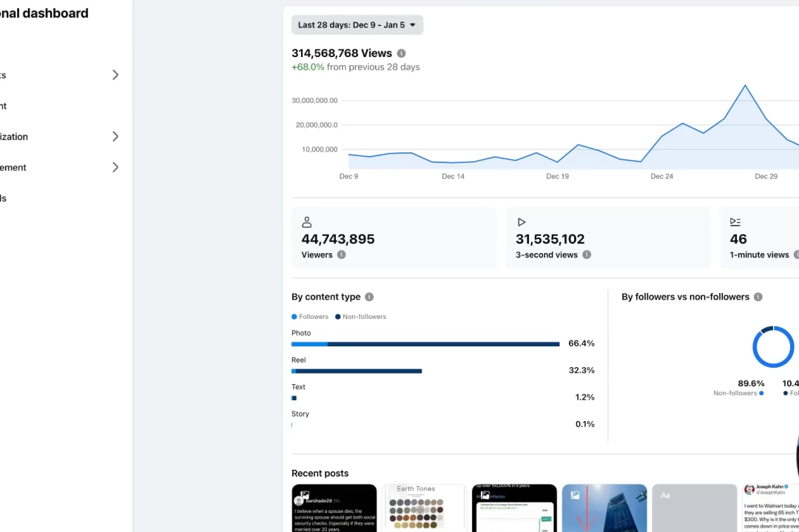Click the info icon next to 3-second views
The height and width of the screenshot is (532, 799).
(x=587, y=255)
